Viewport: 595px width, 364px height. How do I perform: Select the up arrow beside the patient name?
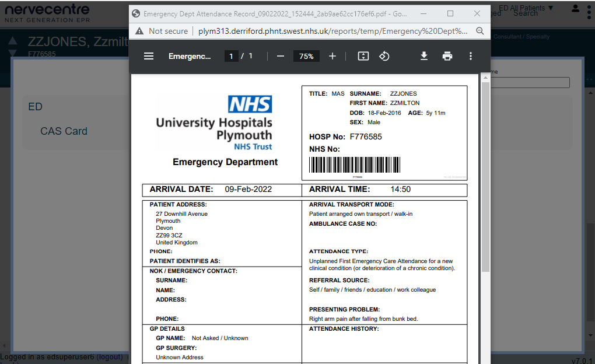click(12, 41)
